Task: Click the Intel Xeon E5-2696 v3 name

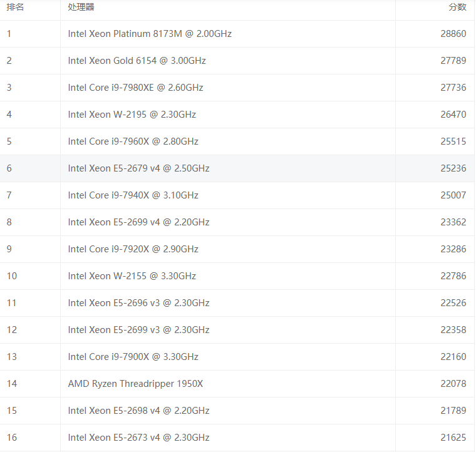Action: [138, 303]
